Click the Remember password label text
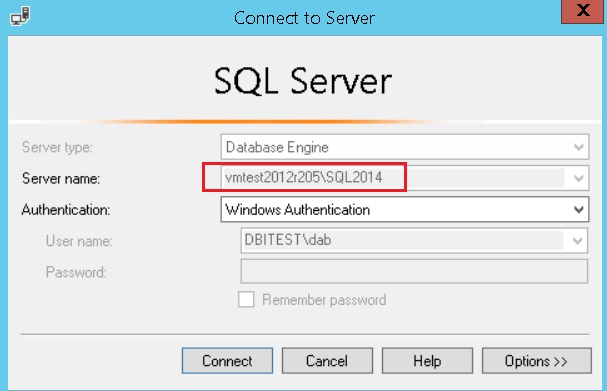Screen dimensions: 607x391 [x=324, y=300]
